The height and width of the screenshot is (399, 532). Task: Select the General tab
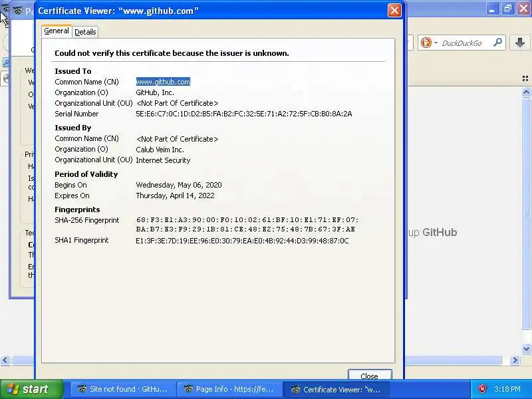57,31
